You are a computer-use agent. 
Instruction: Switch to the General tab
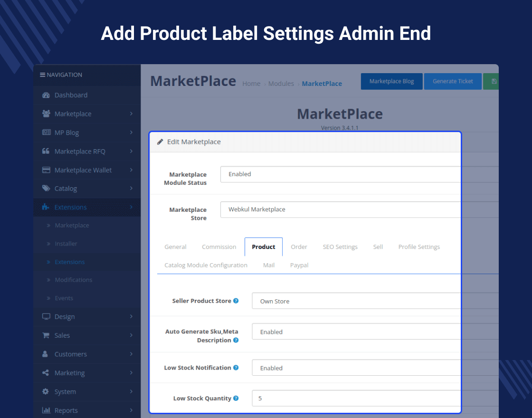click(x=175, y=247)
